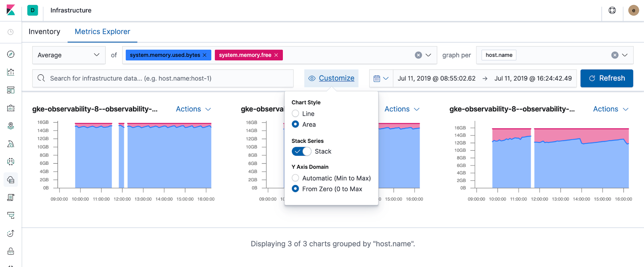Screen dimensions: 644x267
Task: Click the Stack Series heading
Action: point(307,141)
